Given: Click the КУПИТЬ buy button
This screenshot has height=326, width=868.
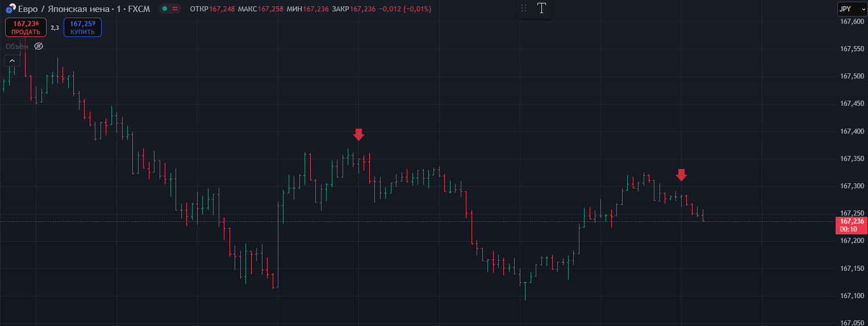Looking at the screenshot, I should click(x=82, y=27).
